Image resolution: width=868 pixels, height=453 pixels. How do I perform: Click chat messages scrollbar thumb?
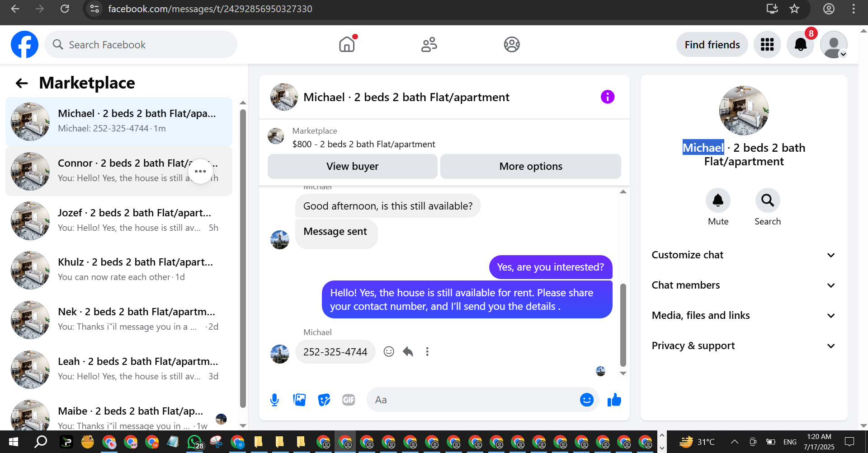(623, 325)
